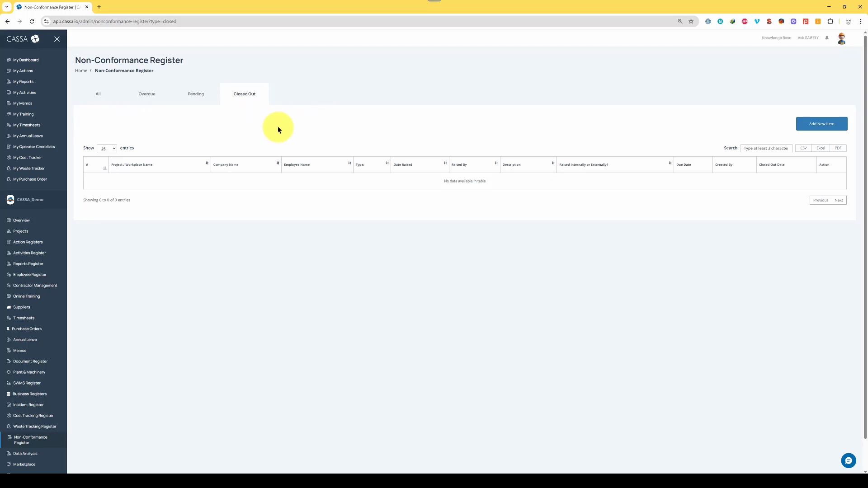The width and height of the screenshot is (868, 488).
Task: Export table using the Excel button
Action: pos(821,148)
